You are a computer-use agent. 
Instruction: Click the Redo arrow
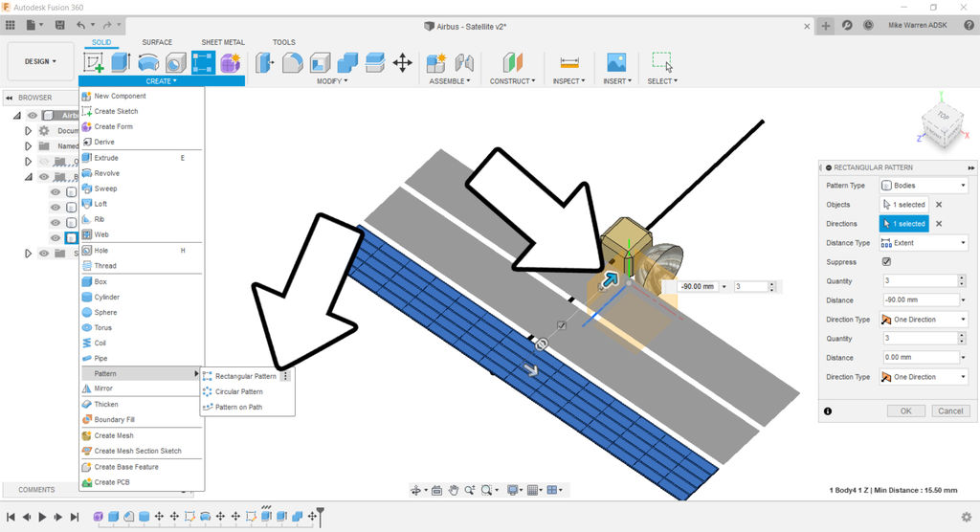(107, 25)
